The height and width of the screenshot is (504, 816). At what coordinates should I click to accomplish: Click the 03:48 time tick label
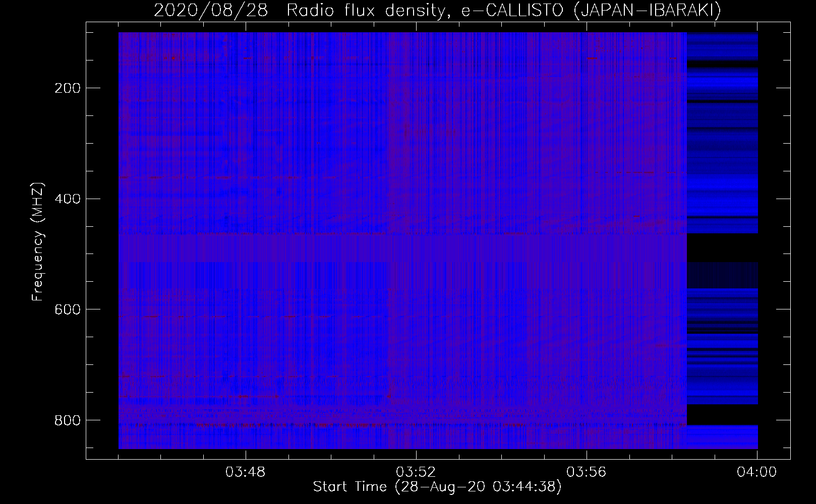246,473
